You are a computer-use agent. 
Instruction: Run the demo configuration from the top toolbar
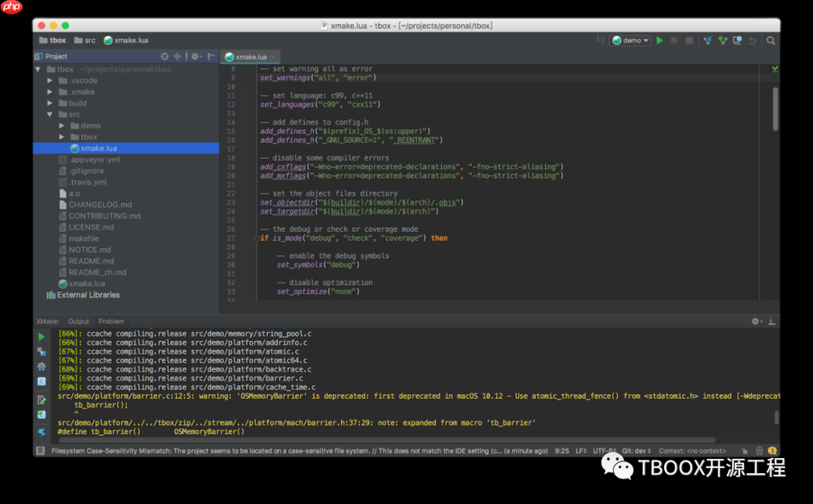click(x=659, y=41)
